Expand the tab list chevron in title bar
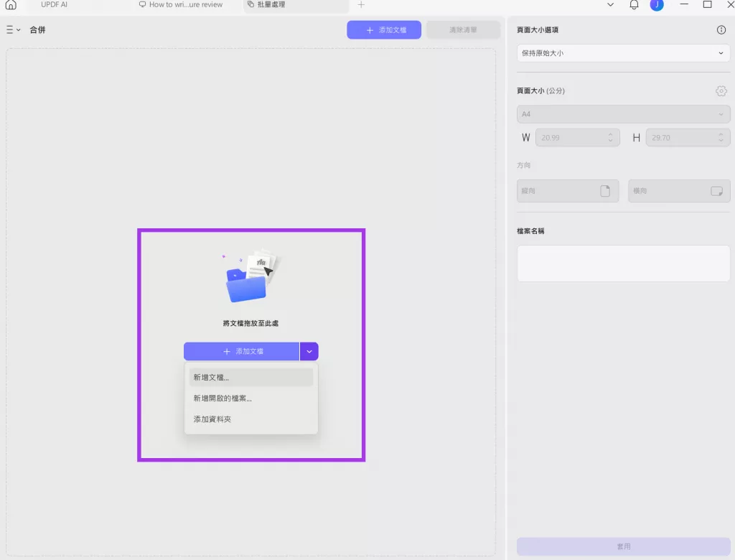 pyautogui.click(x=610, y=5)
